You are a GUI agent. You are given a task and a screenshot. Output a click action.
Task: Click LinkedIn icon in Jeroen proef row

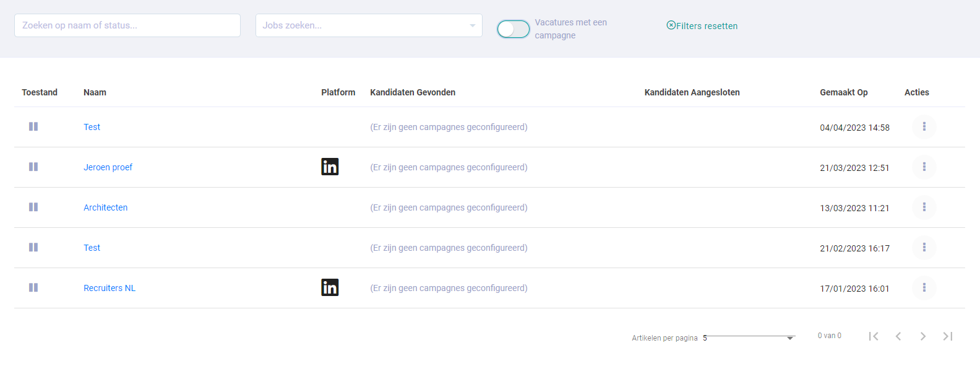(330, 167)
